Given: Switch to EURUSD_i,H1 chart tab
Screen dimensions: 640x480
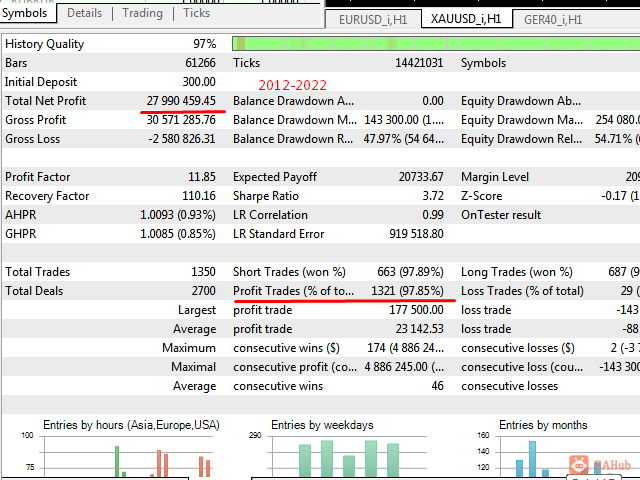Looking at the screenshot, I should 373,20.
